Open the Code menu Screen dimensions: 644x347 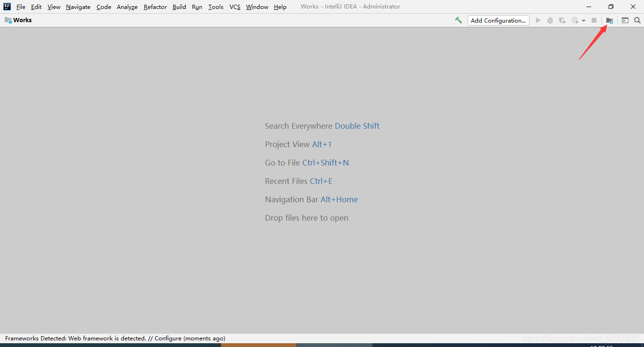click(104, 7)
